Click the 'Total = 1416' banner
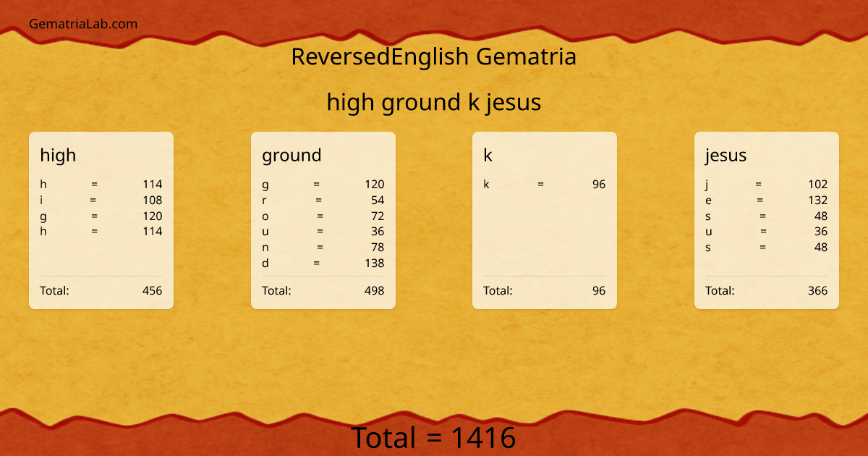Image resolution: width=868 pixels, height=456 pixels. click(x=434, y=437)
